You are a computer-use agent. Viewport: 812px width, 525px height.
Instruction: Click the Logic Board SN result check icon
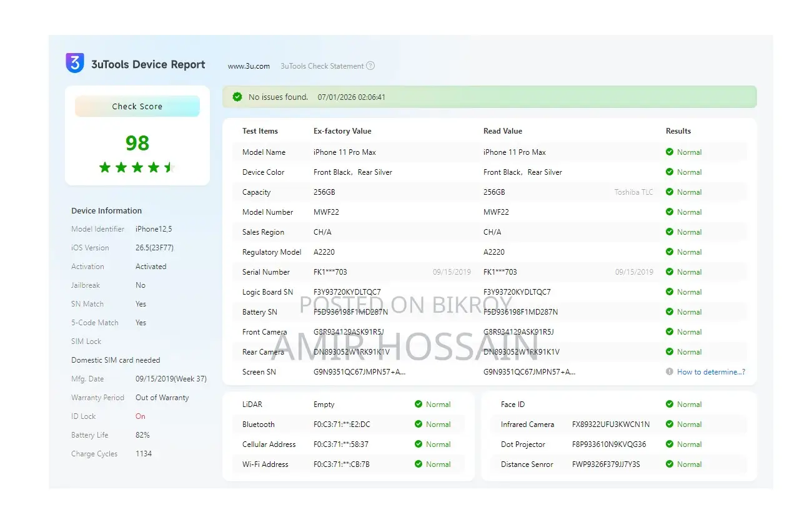coord(670,292)
